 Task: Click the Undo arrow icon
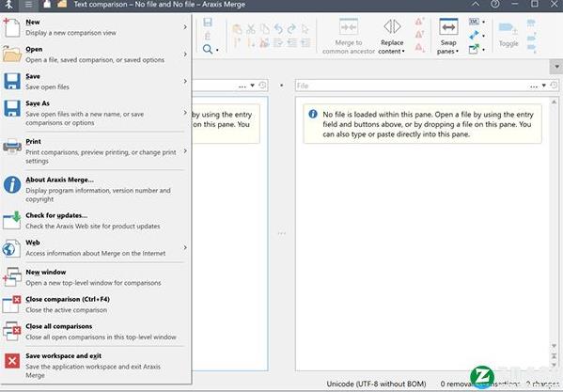coord(278,29)
